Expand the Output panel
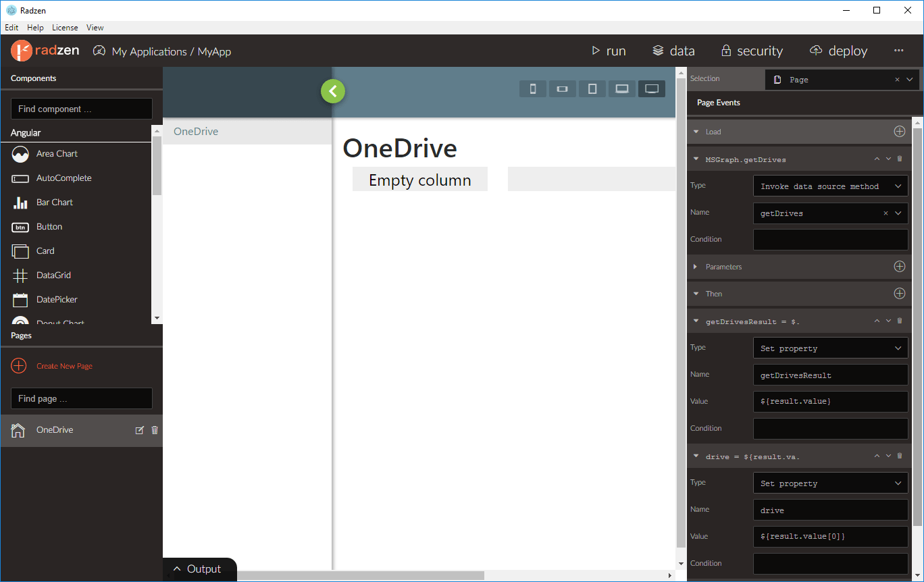The height and width of the screenshot is (582, 924). coord(199,569)
